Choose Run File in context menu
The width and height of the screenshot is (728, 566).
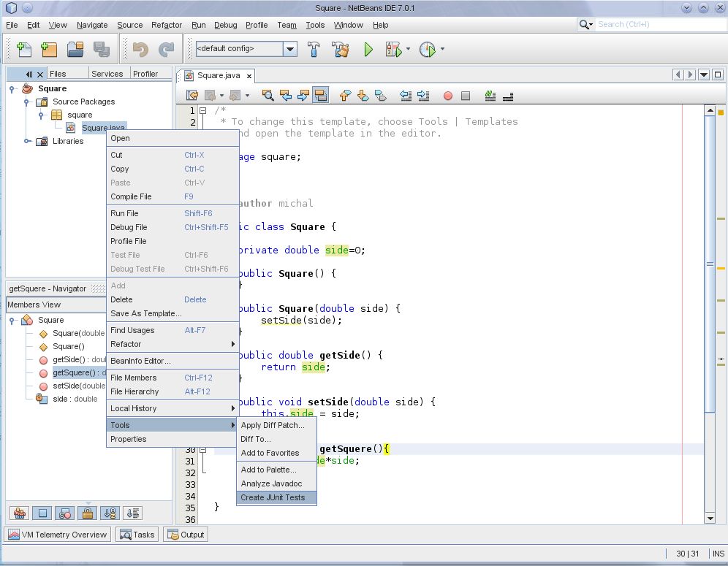[172, 213]
